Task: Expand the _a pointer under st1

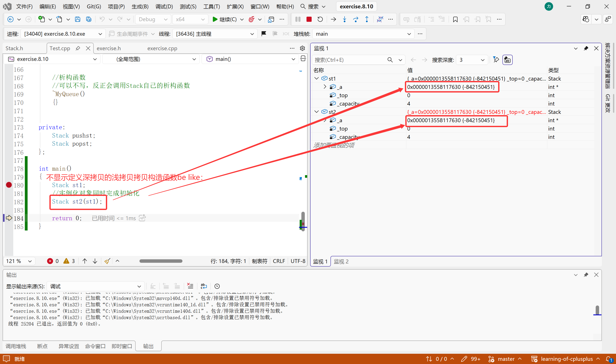Action: [x=325, y=87]
